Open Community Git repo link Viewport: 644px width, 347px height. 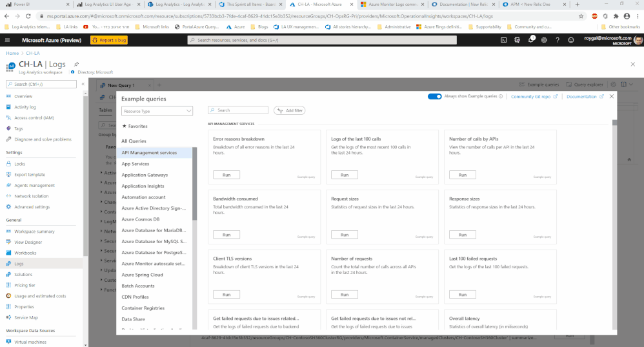534,97
